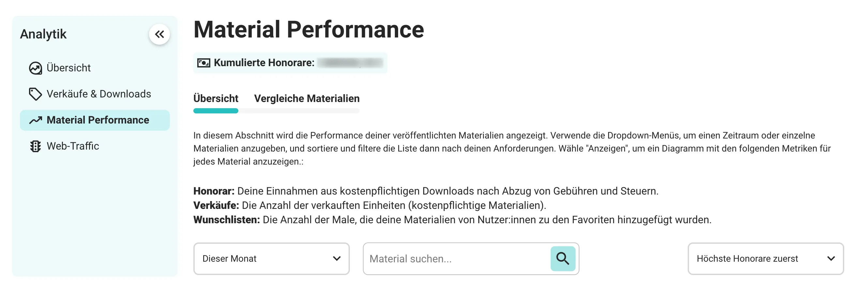The image size is (868, 291).
Task: Click the banknote icon beside Kumulierte Honorare
Action: click(x=203, y=63)
